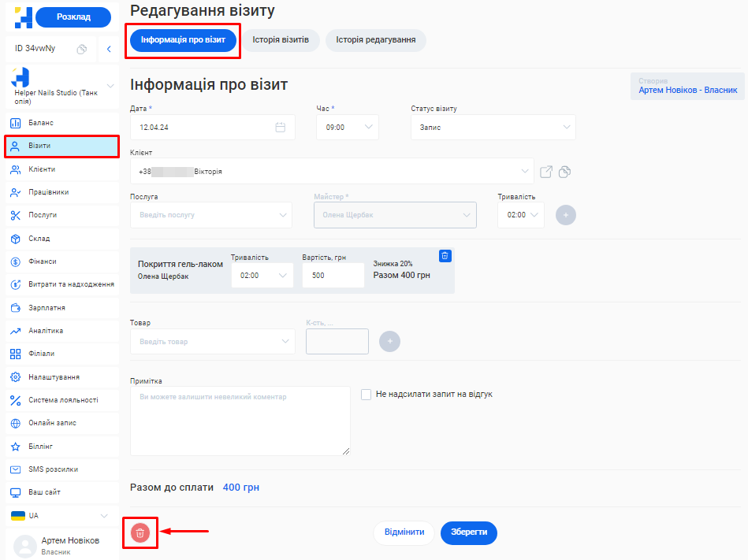The width and height of the screenshot is (748, 560).
Task: Open the Історія редагування tab
Action: pyautogui.click(x=375, y=39)
